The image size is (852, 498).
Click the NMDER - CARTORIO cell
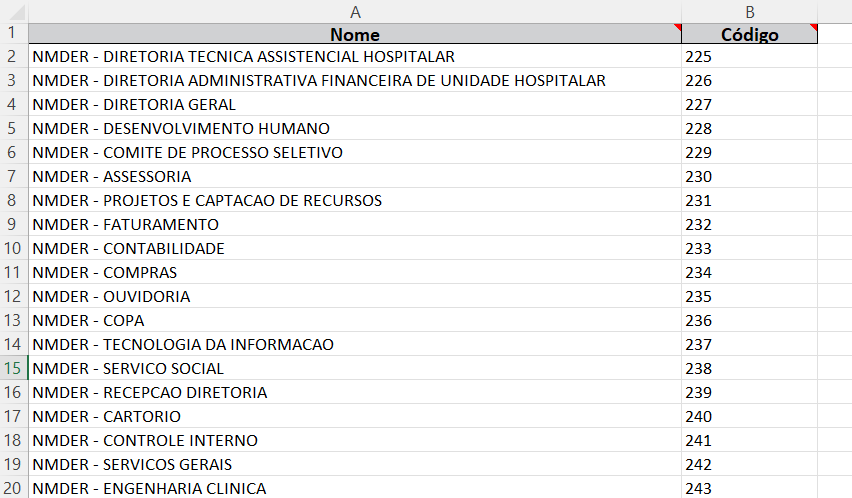click(106, 417)
